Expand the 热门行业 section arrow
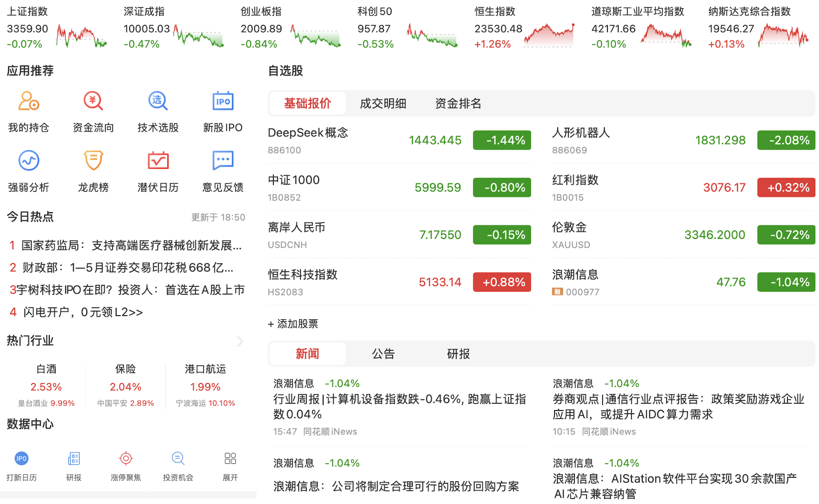Viewport: 819px width, 504px height. click(x=240, y=341)
